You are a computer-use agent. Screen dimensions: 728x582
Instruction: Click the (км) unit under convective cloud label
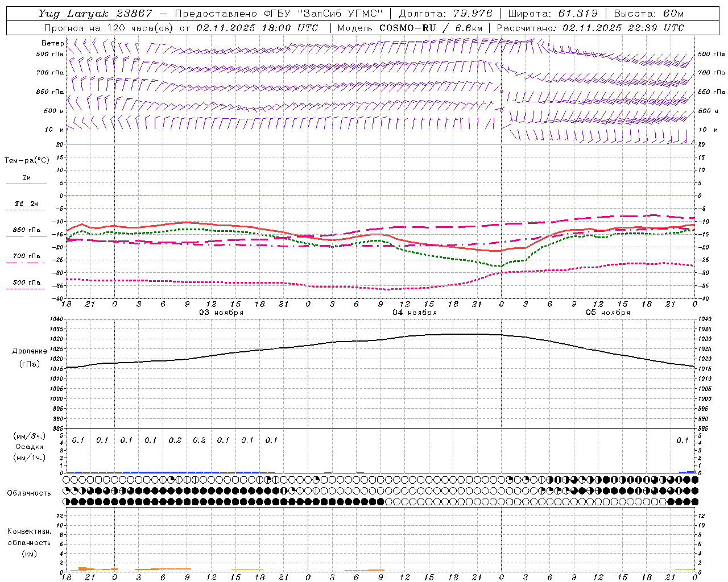click(x=29, y=554)
